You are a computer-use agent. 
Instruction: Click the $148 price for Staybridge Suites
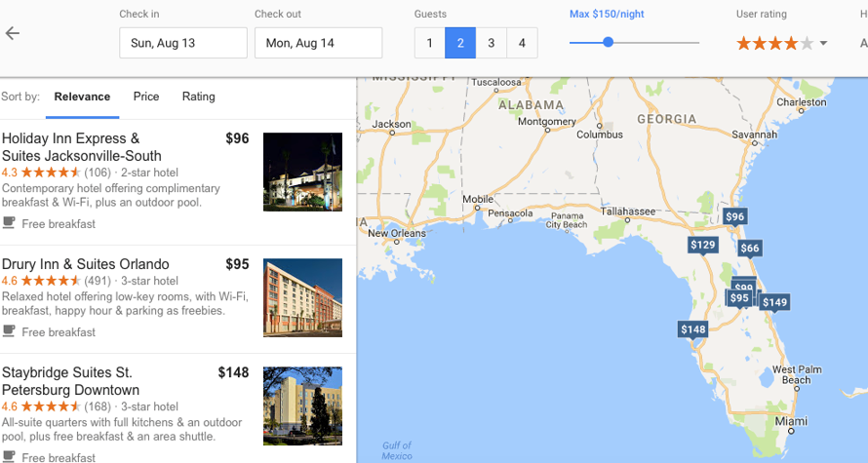coord(234,372)
